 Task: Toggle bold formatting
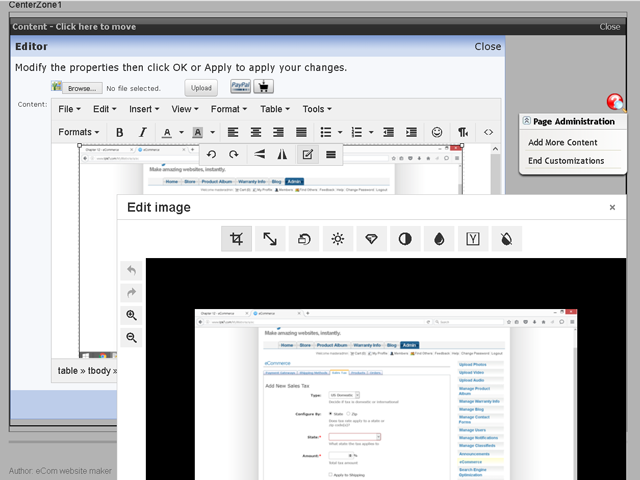120,132
